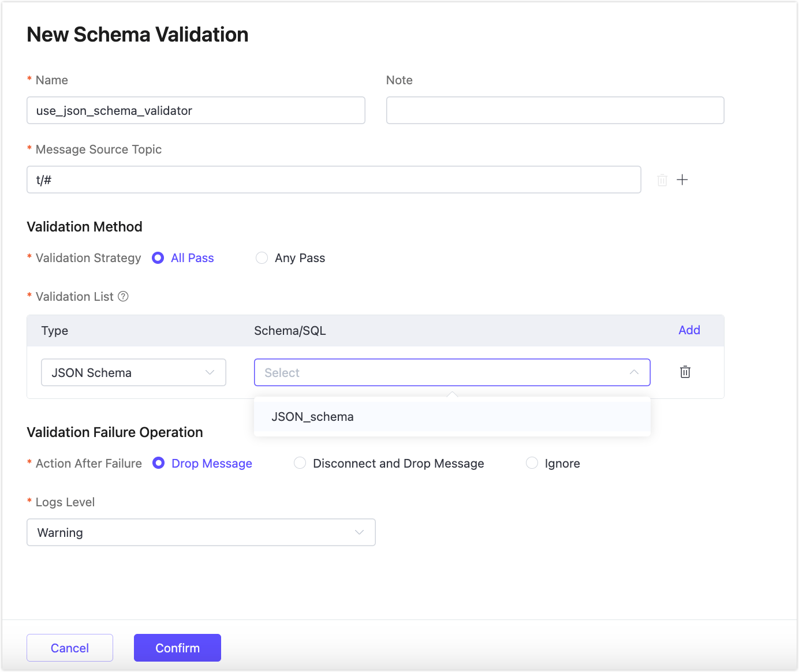
Task: Click the Type dropdown chevron
Action: pyautogui.click(x=210, y=372)
